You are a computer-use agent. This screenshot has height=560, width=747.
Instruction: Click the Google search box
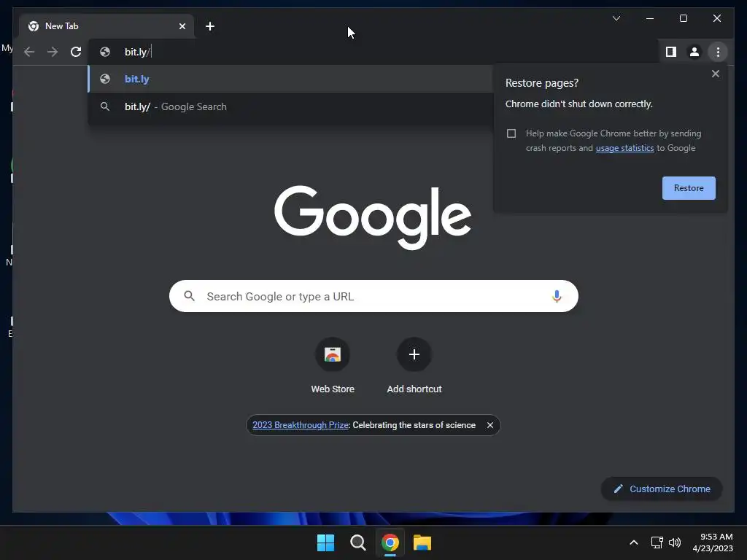pos(373,296)
